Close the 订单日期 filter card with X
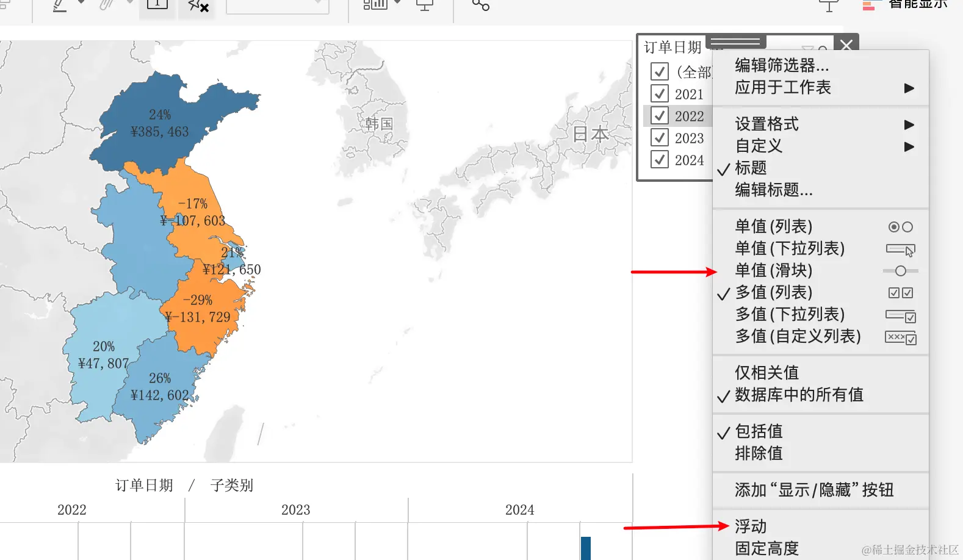The width and height of the screenshot is (963, 560). [x=846, y=45]
